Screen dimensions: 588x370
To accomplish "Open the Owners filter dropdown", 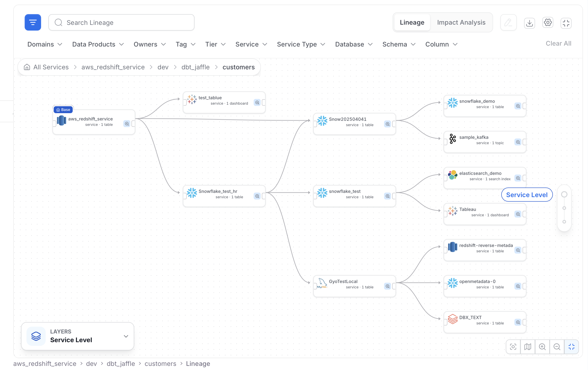I will (150, 44).
